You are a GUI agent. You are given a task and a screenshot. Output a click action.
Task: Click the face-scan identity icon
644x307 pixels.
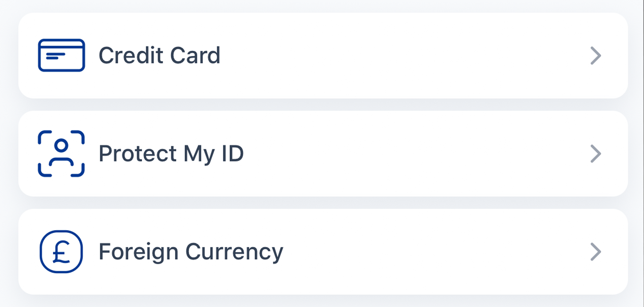point(61,153)
